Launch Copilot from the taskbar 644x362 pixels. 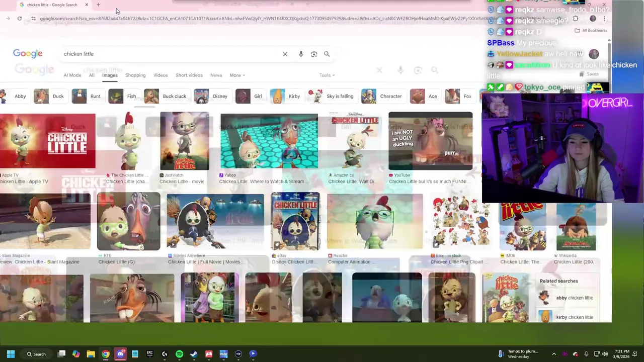coord(76,354)
